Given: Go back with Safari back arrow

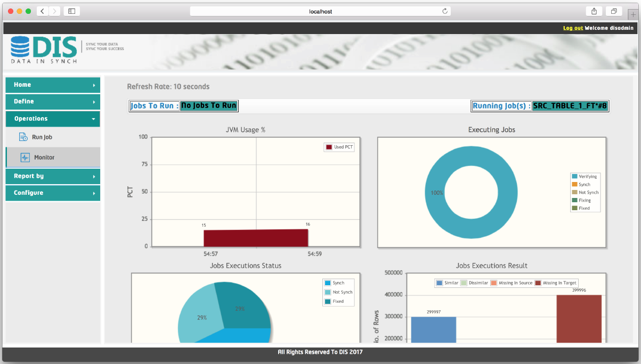Looking at the screenshot, I should (x=43, y=11).
